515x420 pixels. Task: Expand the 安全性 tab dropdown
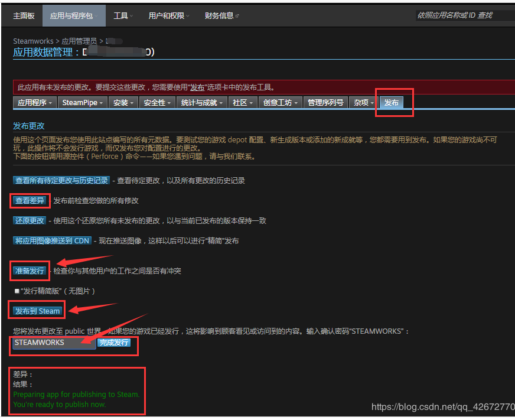[157, 103]
